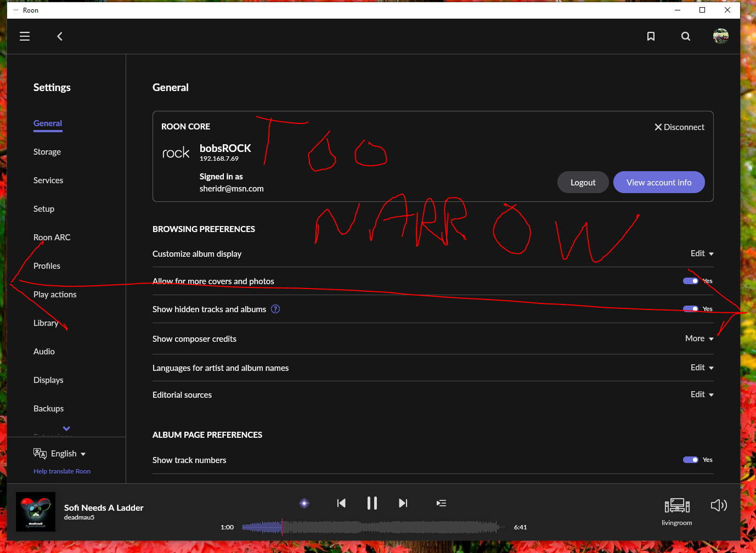
Task: Open the Storage settings section
Action: 47,152
